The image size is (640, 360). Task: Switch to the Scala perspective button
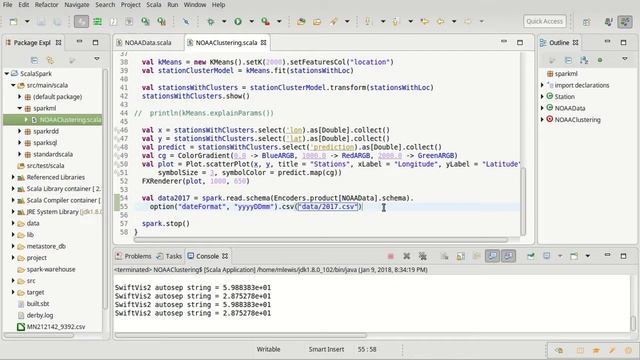tap(625, 21)
